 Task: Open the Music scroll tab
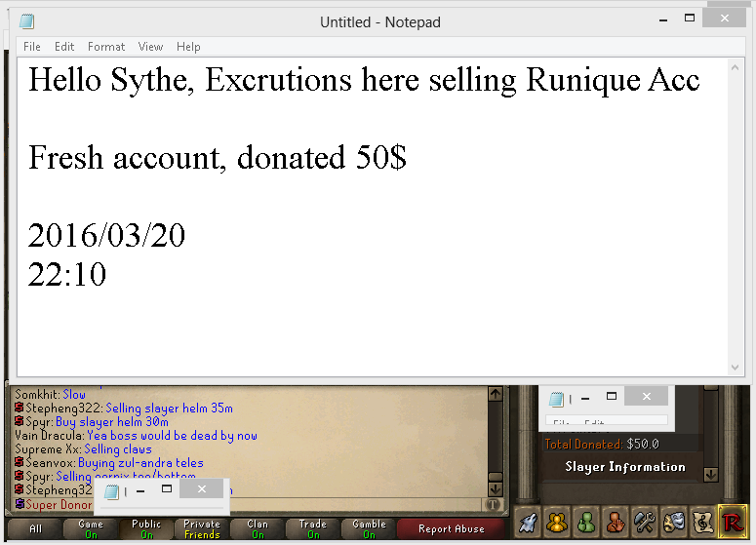point(703,523)
